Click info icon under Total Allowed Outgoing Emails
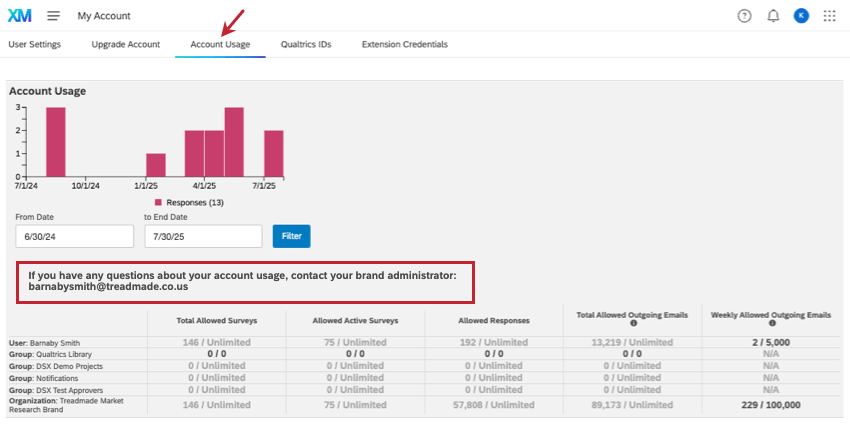 coord(634,323)
